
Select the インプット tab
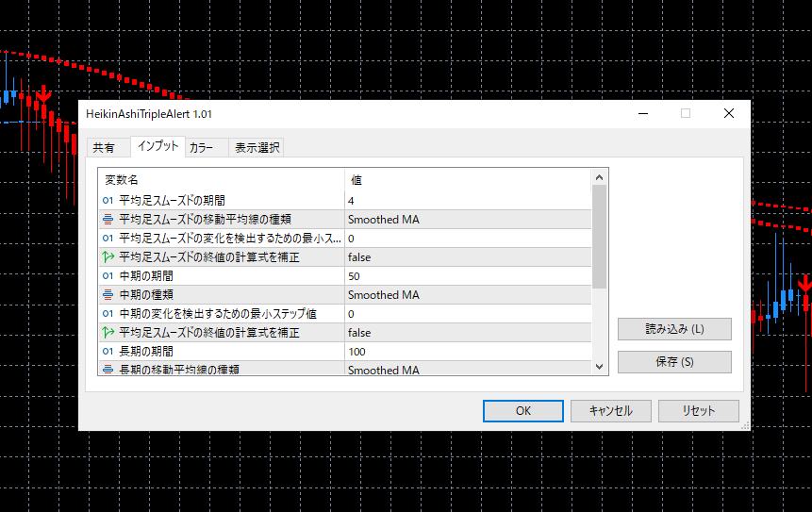(x=157, y=146)
